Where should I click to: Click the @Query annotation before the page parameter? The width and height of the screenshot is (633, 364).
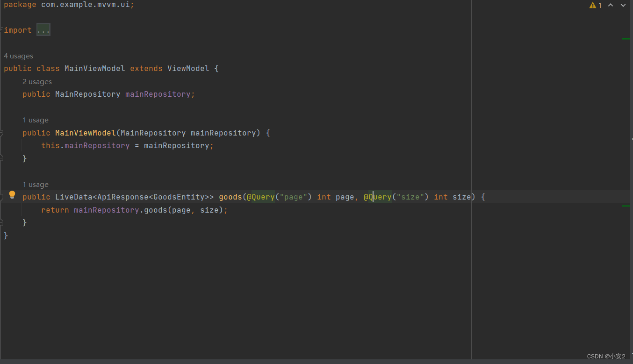(260, 197)
